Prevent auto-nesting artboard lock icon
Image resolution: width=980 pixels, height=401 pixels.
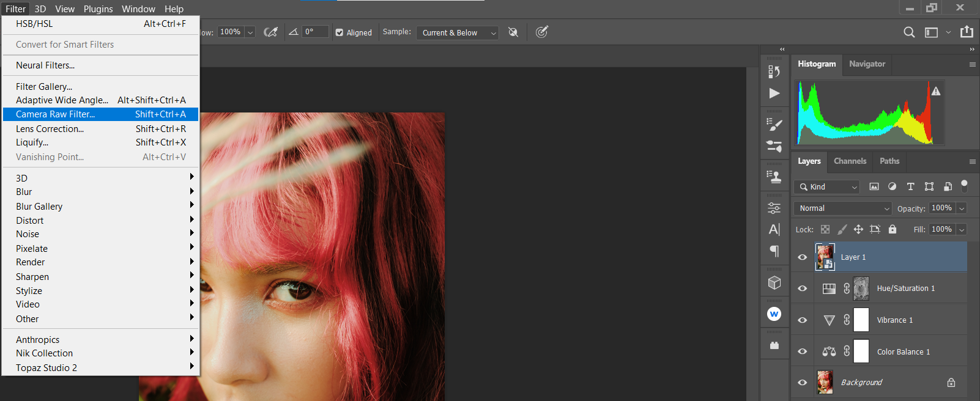pos(875,229)
